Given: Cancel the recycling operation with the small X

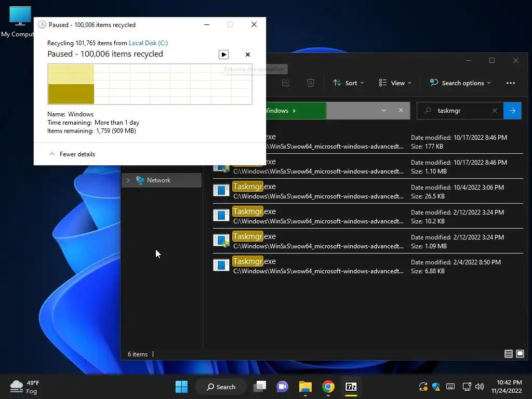Looking at the screenshot, I should (x=248, y=55).
